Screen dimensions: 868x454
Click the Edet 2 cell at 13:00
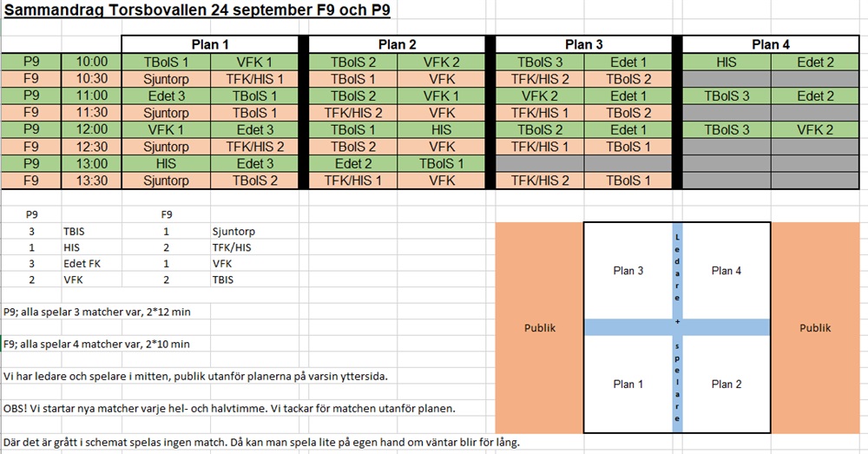(352, 164)
